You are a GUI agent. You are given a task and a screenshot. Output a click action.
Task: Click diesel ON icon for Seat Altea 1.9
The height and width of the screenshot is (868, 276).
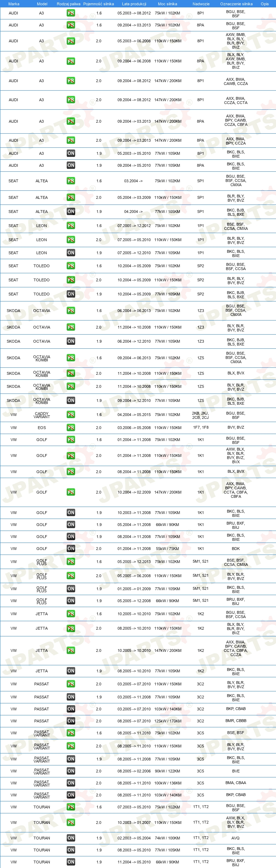71,212
